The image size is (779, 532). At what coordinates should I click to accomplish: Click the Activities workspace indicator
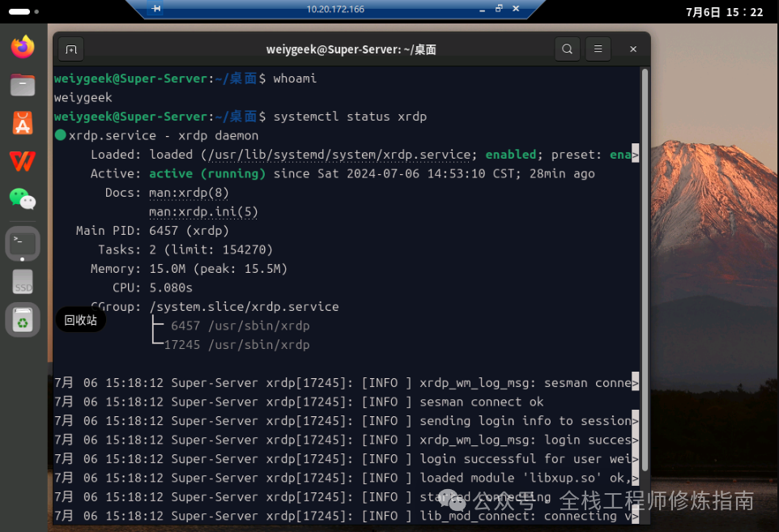click(x=20, y=12)
